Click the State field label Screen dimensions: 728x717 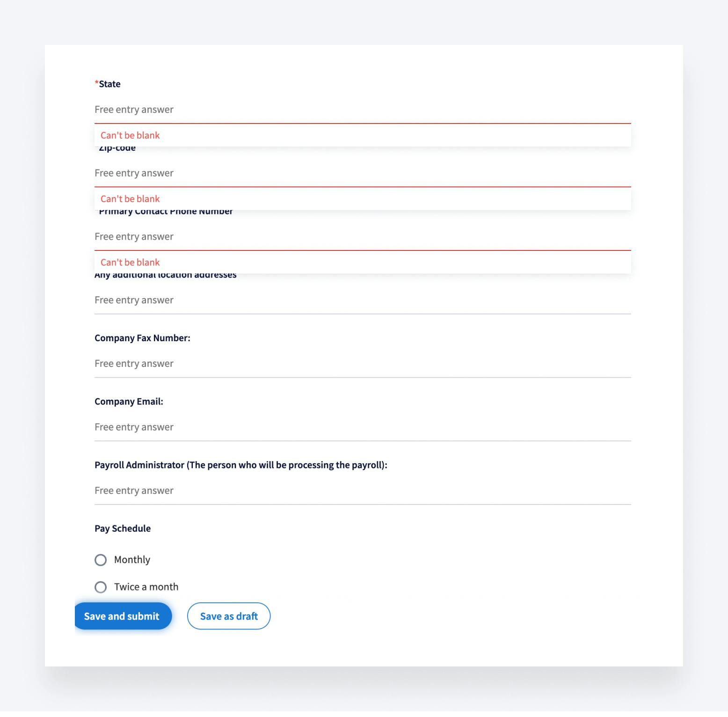coord(109,84)
